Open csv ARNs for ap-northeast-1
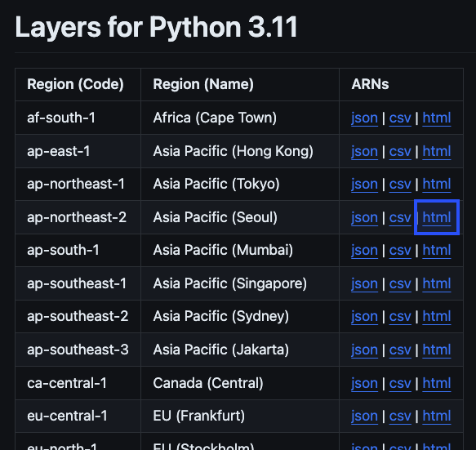The image size is (476, 450). (x=400, y=184)
